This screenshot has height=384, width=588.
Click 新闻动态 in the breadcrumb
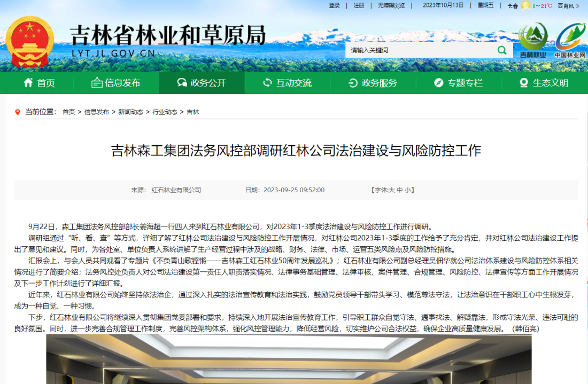130,112
